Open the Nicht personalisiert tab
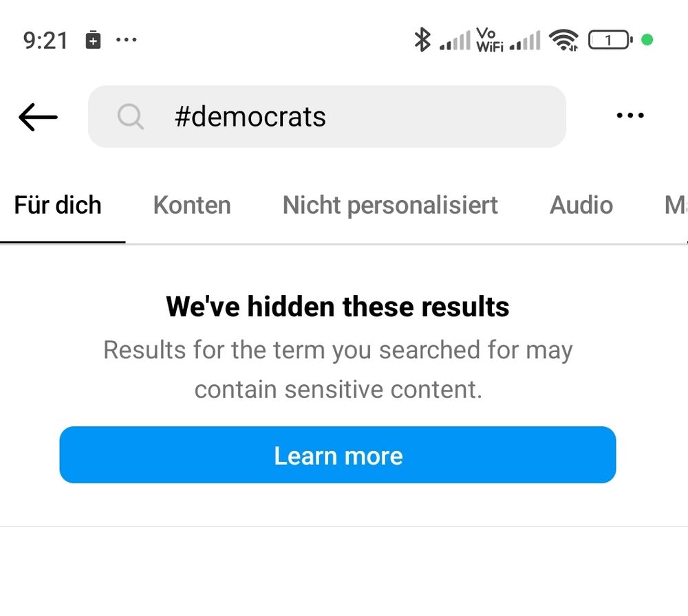The image size is (688, 616). [x=390, y=205]
